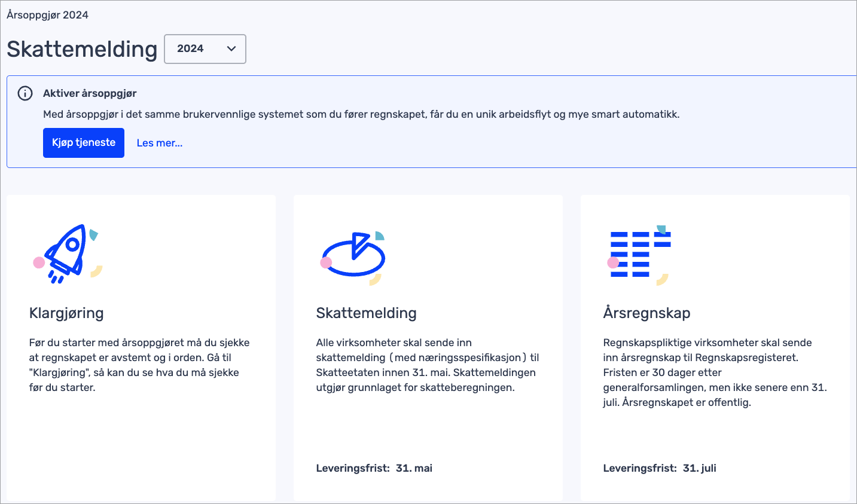Click the description text about Regnskapsregisteret

714,372
